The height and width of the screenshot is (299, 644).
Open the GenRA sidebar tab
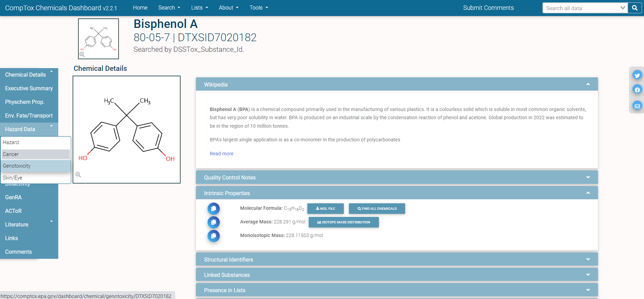pos(13,198)
